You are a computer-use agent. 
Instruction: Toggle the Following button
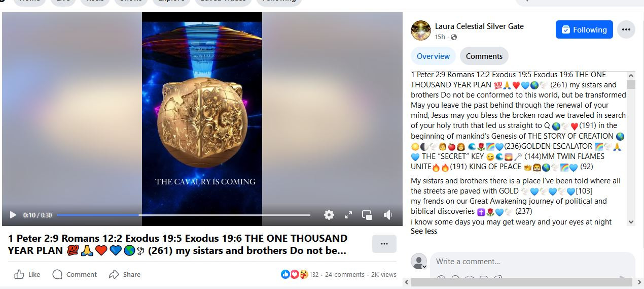[x=584, y=29]
